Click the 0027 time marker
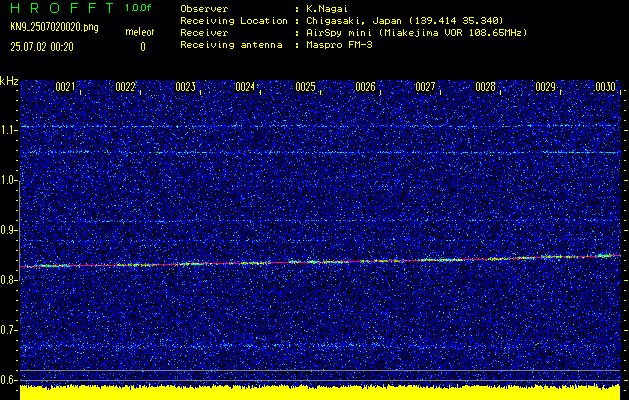 (x=426, y=87)
